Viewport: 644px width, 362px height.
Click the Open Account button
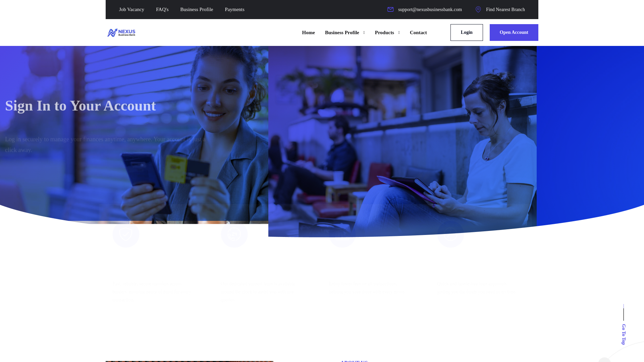pos(514,33)
